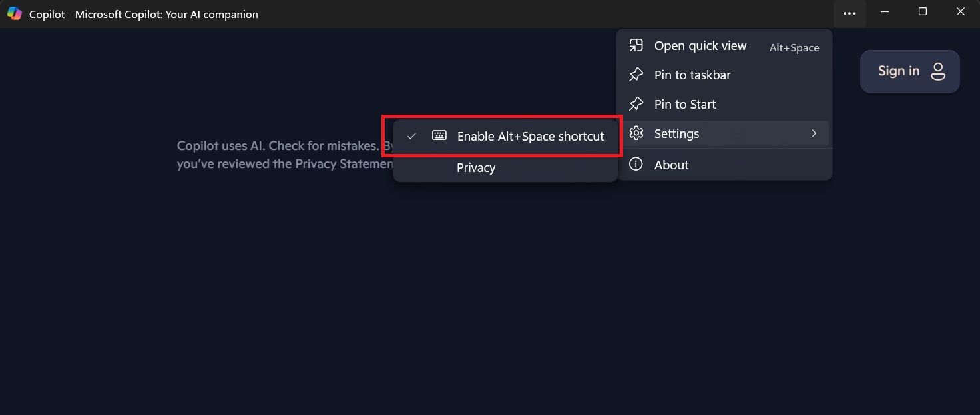
Task: Open the Privacy Statement link
Action: pos(344,164)
